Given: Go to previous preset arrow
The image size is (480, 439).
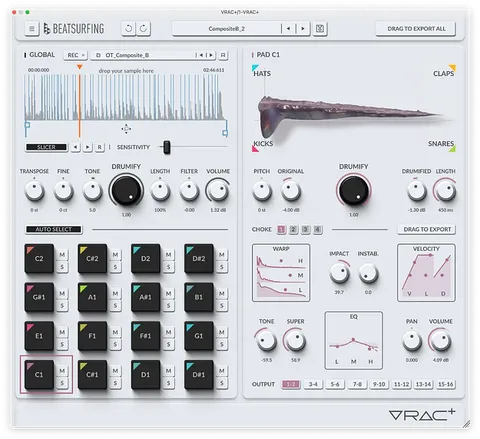Looking at the screenshot, I should pos(288,29).
